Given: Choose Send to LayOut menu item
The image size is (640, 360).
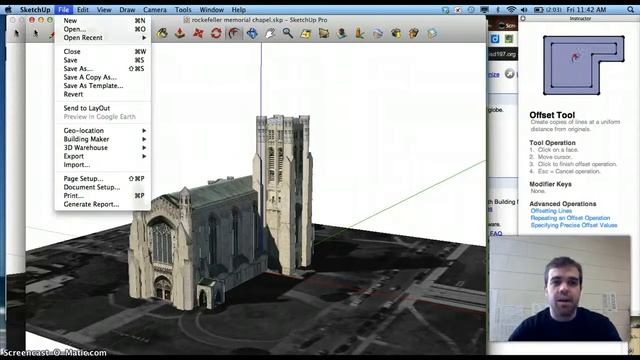Looking at the screenshot, I should [103, 108].
